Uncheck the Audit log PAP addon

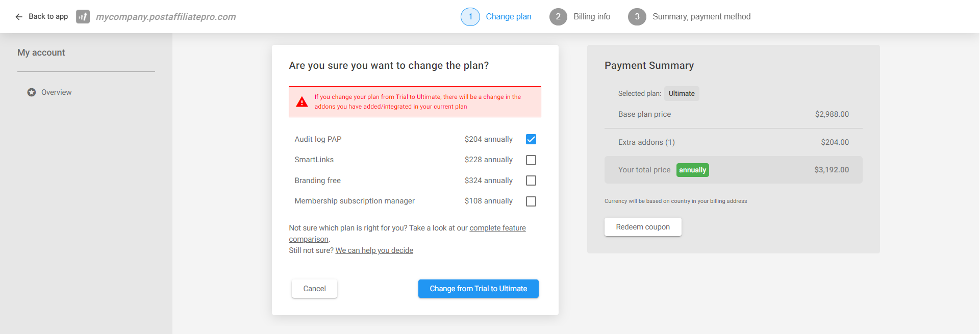coord(531,139)
